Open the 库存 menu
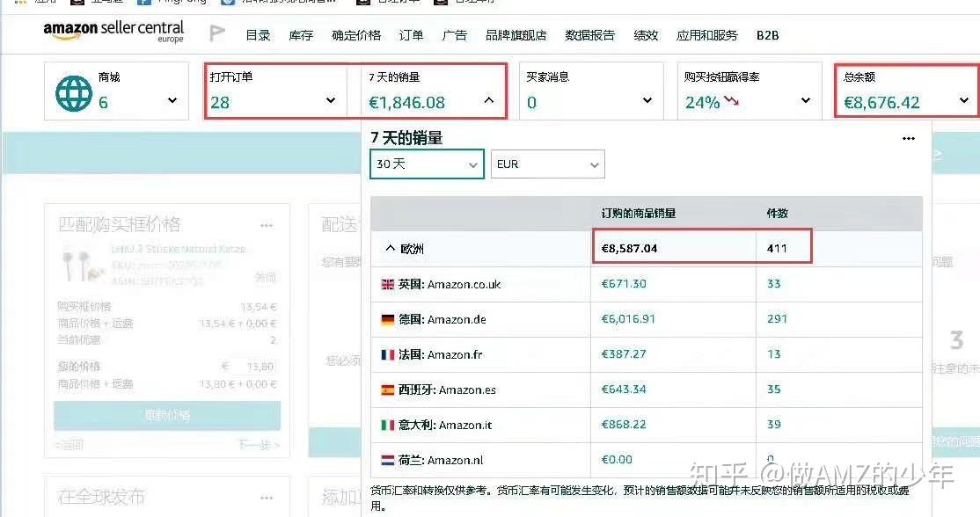This screenshot has height=517, width=980. point(301,35)
